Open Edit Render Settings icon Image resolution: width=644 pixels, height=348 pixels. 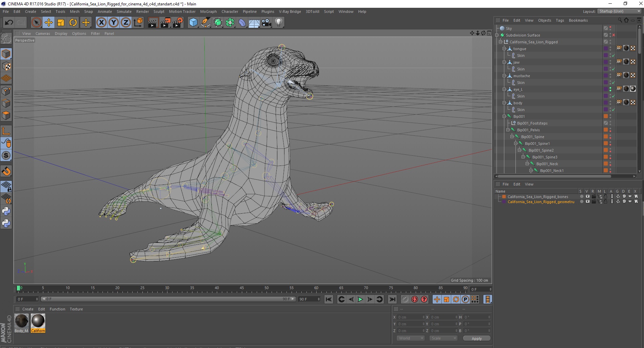pyautogui.click(x=178, y=23)
